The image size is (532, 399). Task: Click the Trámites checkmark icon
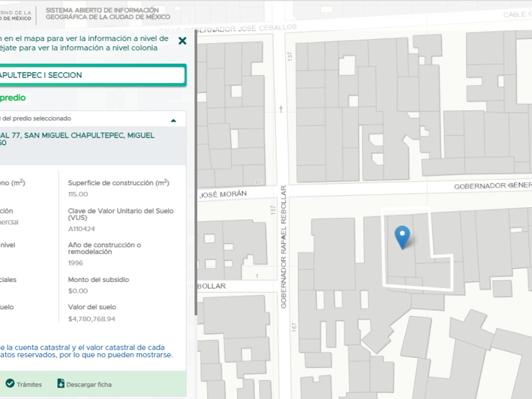pyautogui.click(x=10, y=383)
